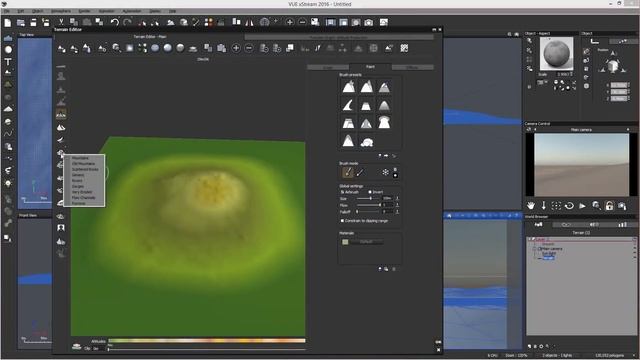Image resolution: width=640 pixels, height=360 pixels.
Task: Click next camera arrow right of Main camera
Action: (628, 130)
